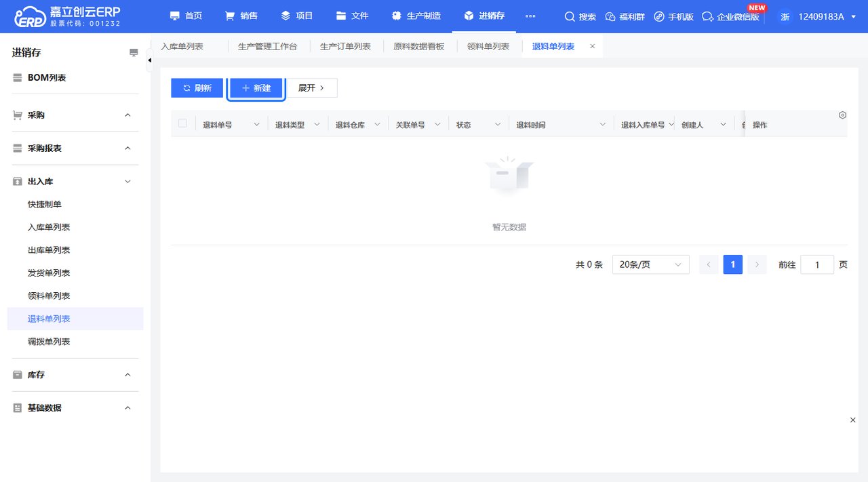
Task: Open the 文件 files menu
Action: pos(353,16)
